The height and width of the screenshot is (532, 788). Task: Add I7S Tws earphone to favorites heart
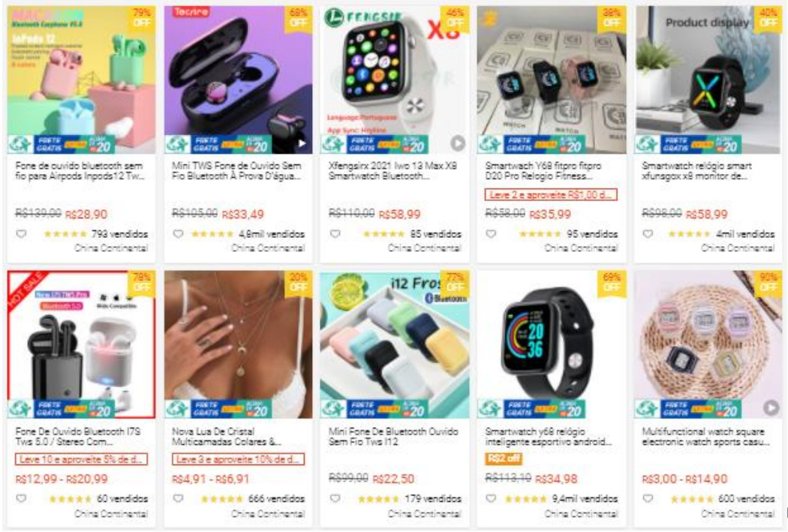tap(21, 499)
